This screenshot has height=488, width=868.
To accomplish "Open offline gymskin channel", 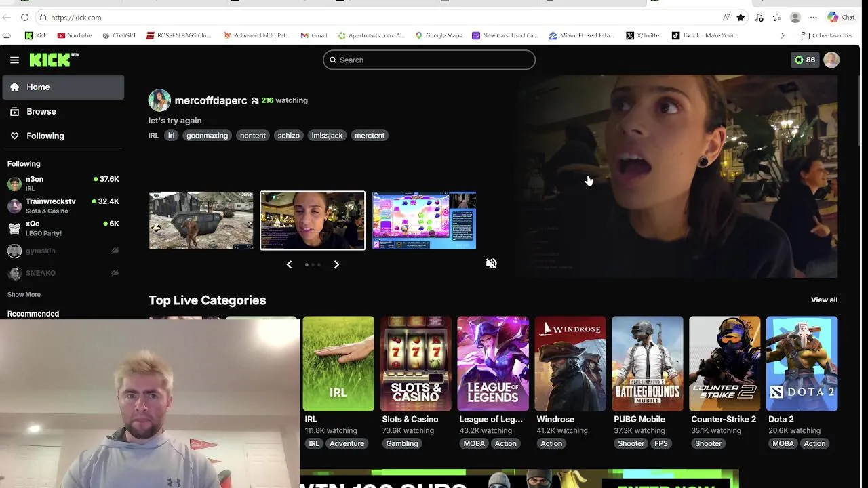I will pyautogui.click(x=63, y=251).
